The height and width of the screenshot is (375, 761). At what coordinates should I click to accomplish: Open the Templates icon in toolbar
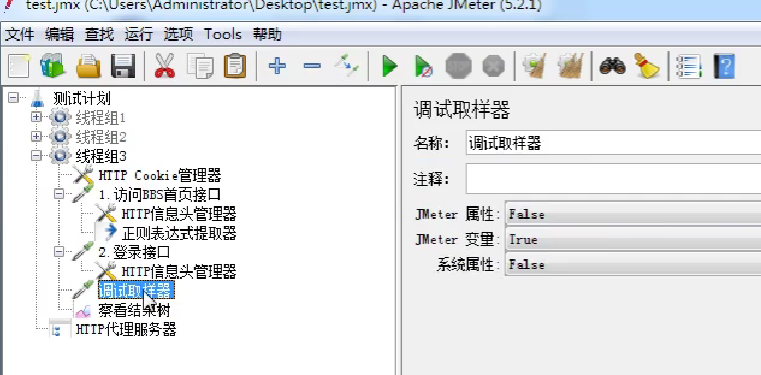point(52,66)
